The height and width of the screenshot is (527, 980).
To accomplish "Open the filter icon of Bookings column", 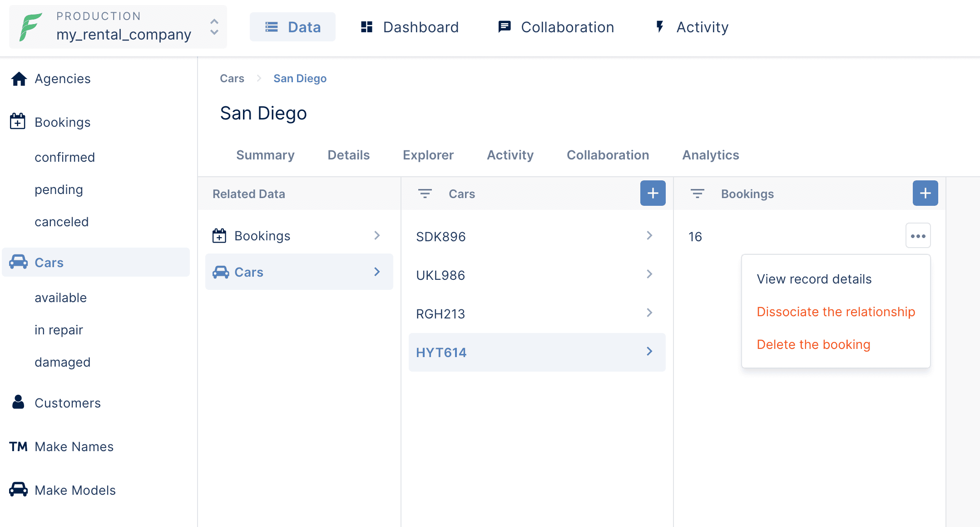I will (698, 194).
